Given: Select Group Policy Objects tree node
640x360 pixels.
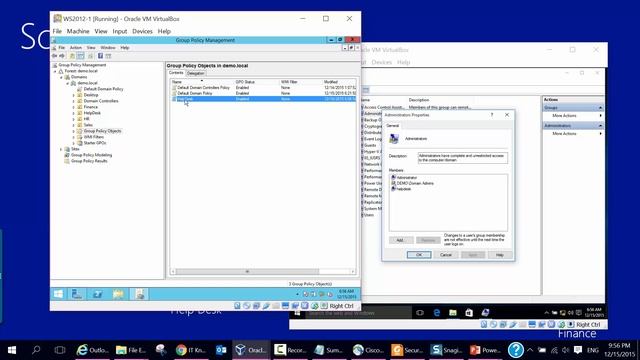Looking at the screenshot, I should (x=102, y=131).
